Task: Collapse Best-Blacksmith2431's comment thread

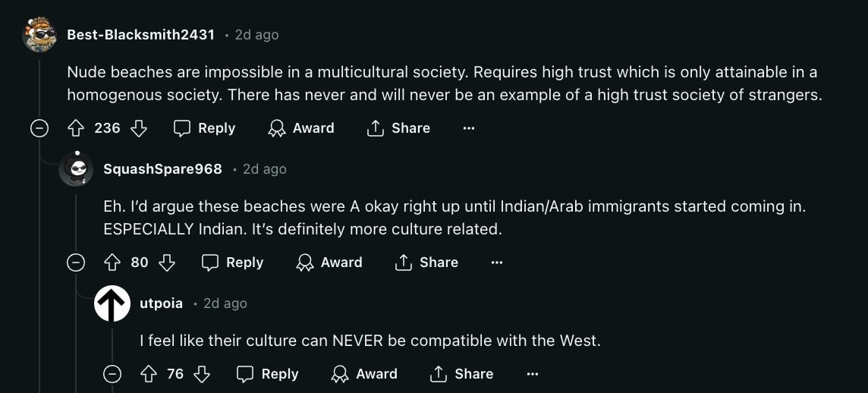Action: (x=39, y=128)
